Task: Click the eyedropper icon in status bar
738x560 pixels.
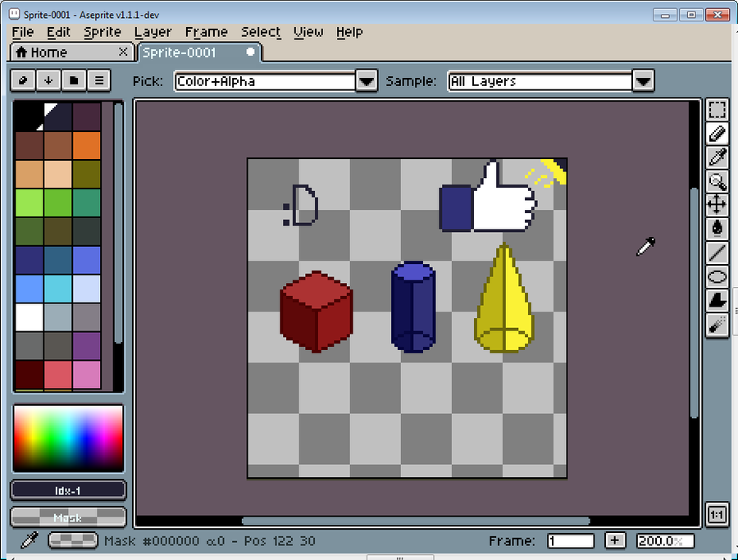Action: [30, 540]
